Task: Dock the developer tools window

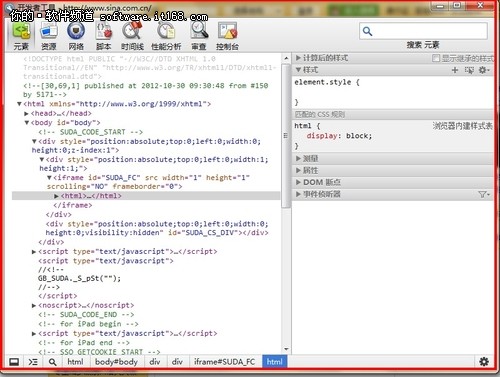Action: (14, 362)
